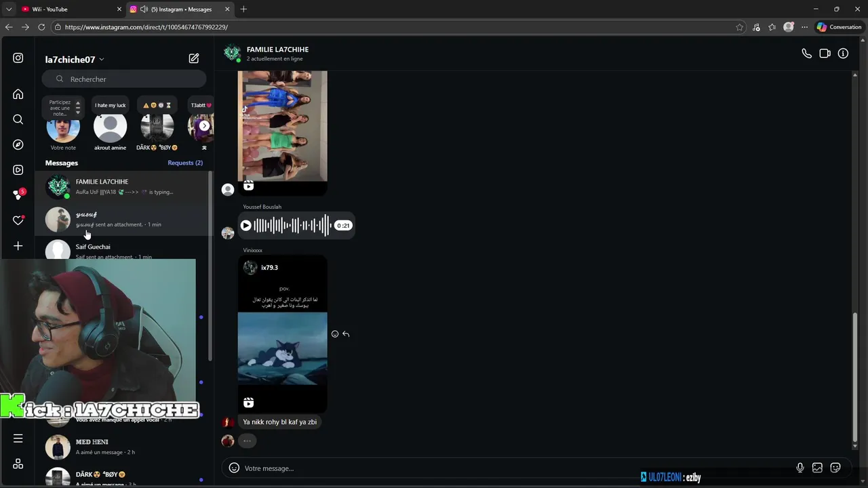This screenshot has width=868, height=488.
Task: Click the chat messages vertical scrollbar
Action: coord(854,376)
